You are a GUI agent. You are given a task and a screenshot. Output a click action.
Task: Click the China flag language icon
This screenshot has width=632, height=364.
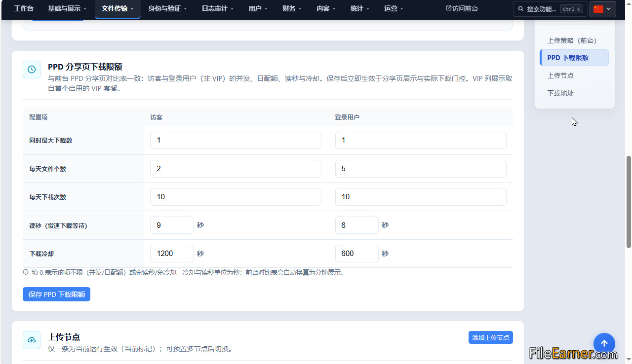click(x=598, y=9)
